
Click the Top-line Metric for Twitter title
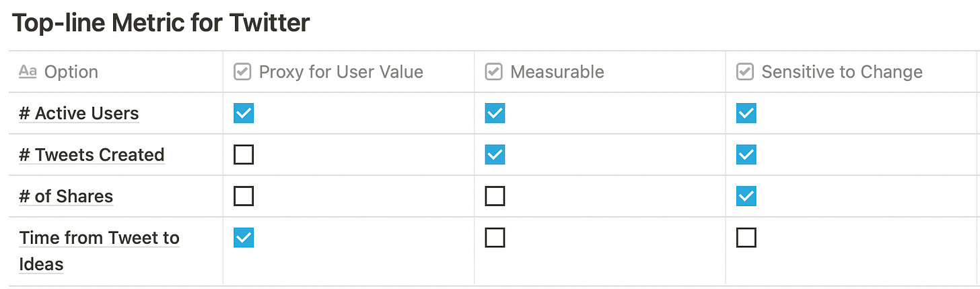161,23
